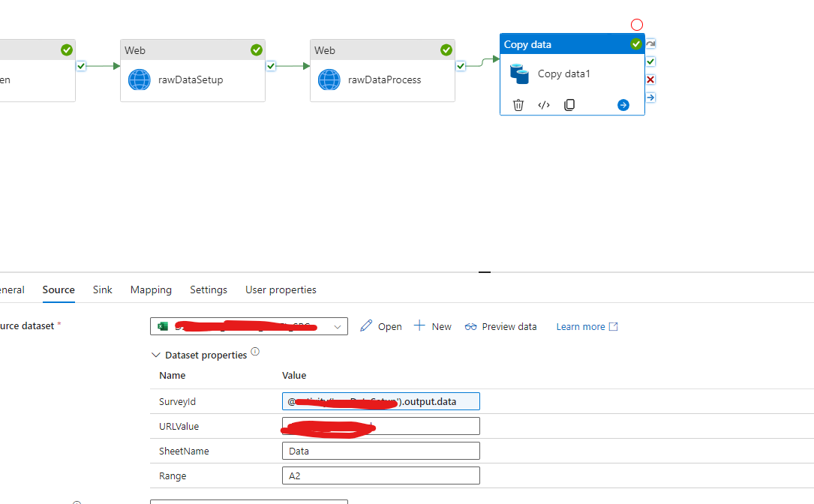This screenshot has width=814, height=504.
Task: Click the New dataset button
Action: tap(433, 326)
